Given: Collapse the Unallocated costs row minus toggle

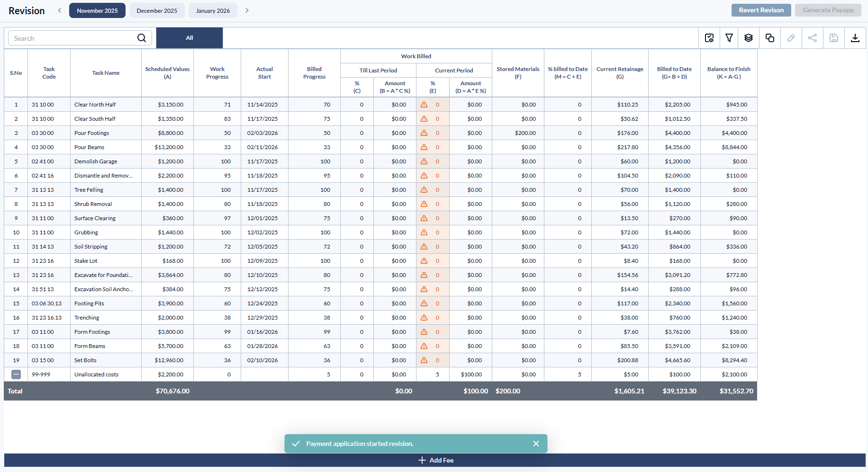Looking at the screenshot, I should click(x=16, y=374).
